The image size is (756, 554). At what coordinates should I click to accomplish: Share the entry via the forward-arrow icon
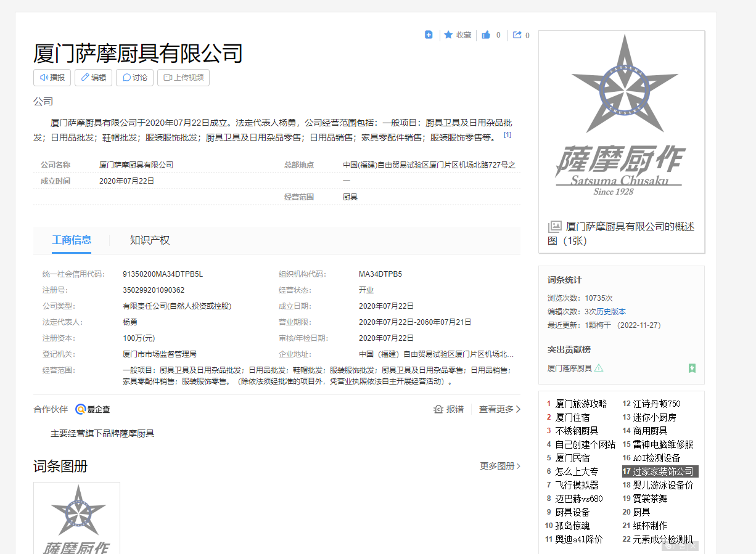pyautogui.click(x=517, y=35)
